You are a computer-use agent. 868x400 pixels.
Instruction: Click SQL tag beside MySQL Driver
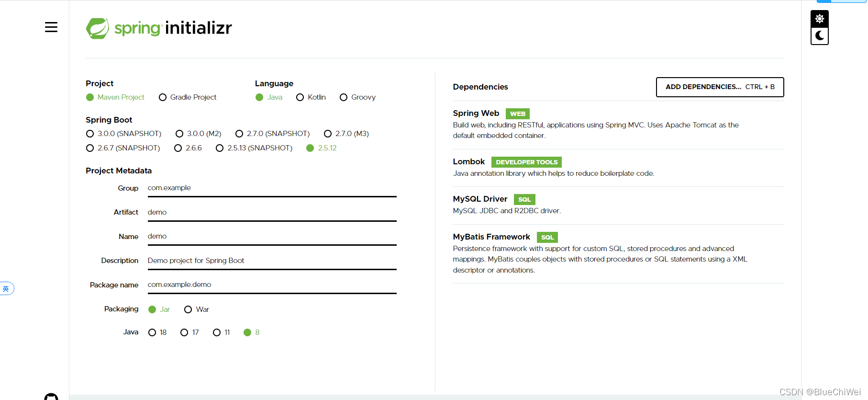(x=524, y=200)
